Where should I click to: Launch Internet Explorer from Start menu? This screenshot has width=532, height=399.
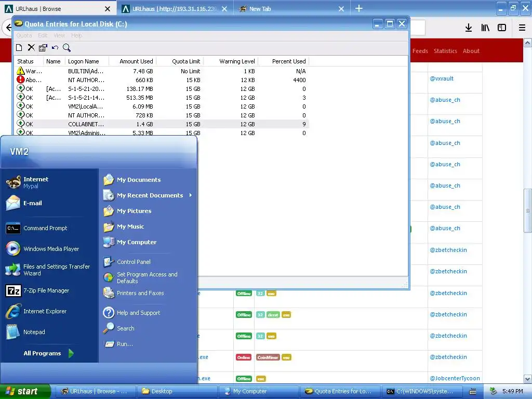point(36,311)
